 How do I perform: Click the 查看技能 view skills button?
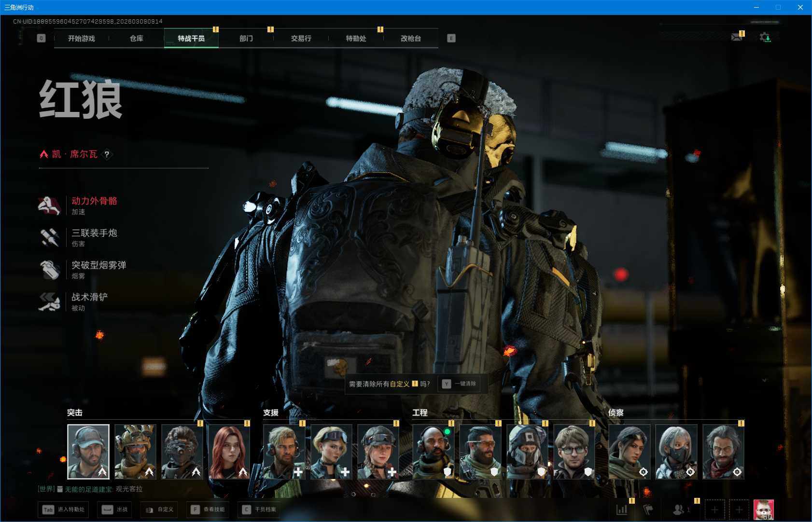click(x=208, y=509)
